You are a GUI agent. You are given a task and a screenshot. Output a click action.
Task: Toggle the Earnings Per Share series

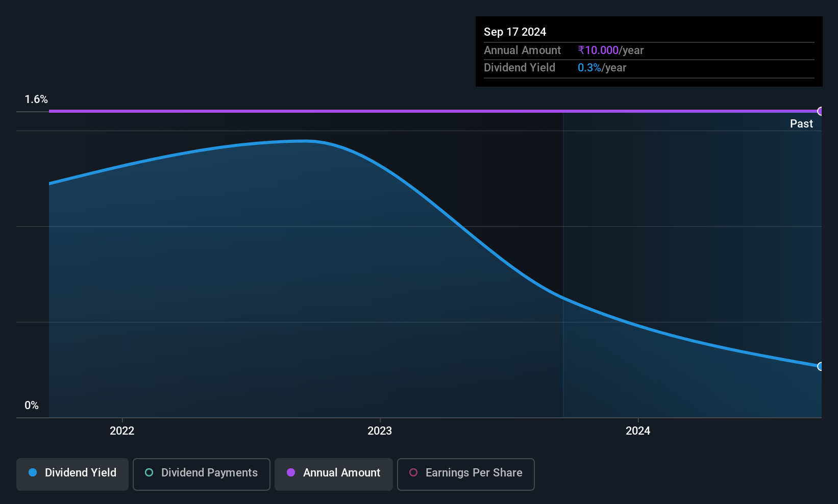click(466, 474)
